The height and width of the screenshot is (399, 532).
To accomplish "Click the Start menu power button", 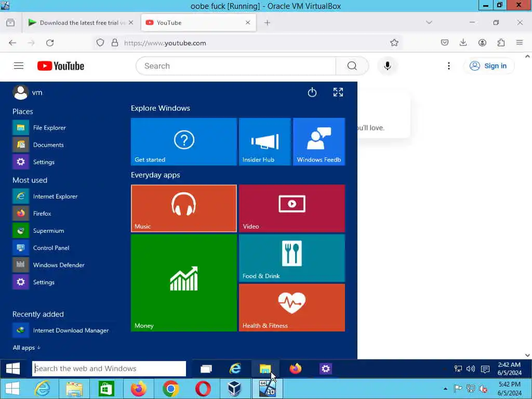I will [312, 92].
